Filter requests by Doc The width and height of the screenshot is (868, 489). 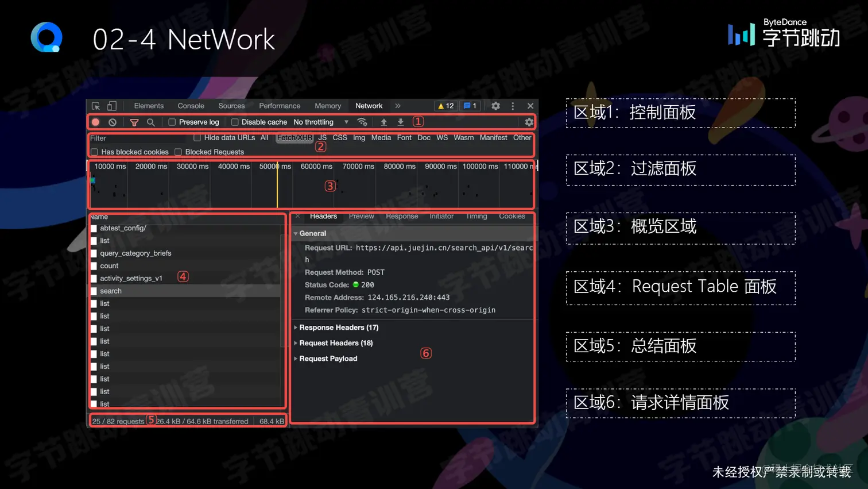[x=424, y=137]
